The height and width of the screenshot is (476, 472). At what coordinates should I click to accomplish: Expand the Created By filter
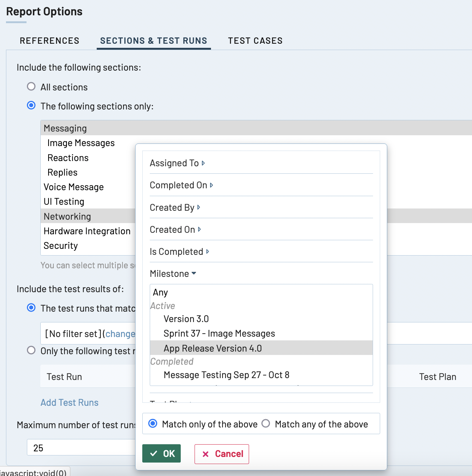[175, 207]
